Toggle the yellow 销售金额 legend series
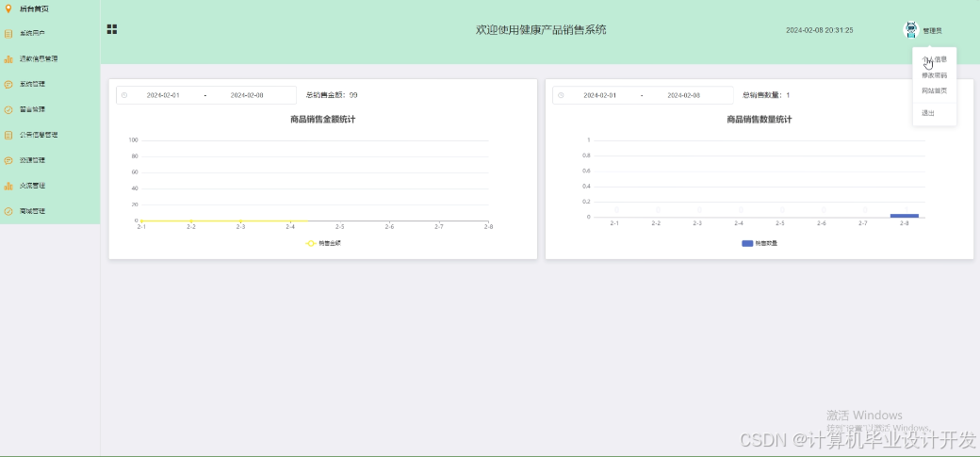The image size is (980, 457). point(322,243)
